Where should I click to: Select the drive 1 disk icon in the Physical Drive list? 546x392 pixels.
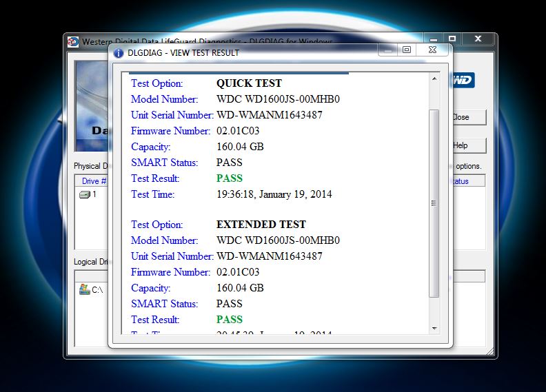[x=85, y=194]
